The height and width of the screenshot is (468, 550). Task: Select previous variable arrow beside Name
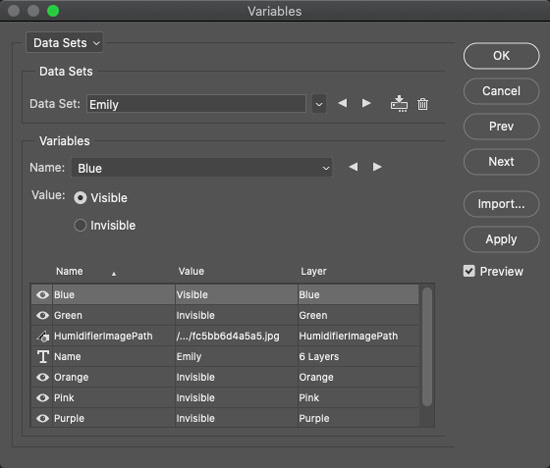(x=353, y=167)
